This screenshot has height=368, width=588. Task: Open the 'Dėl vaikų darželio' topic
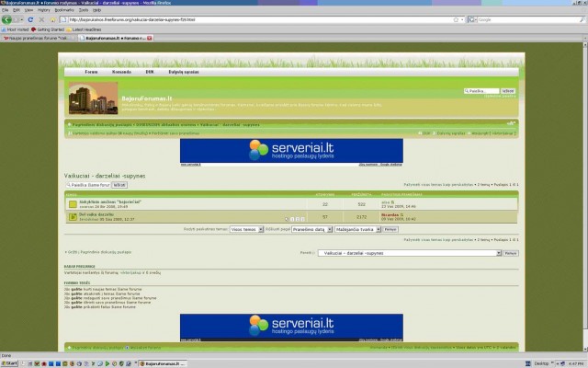point(96,214)
